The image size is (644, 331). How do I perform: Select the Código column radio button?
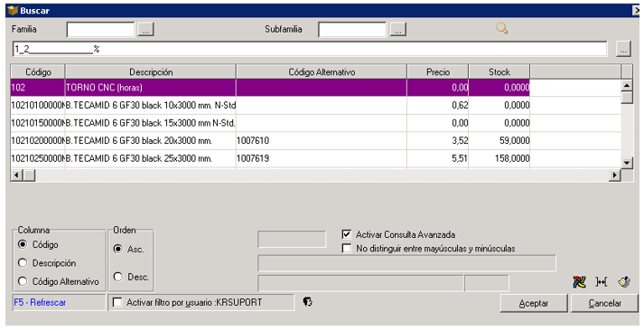point(23,245)
